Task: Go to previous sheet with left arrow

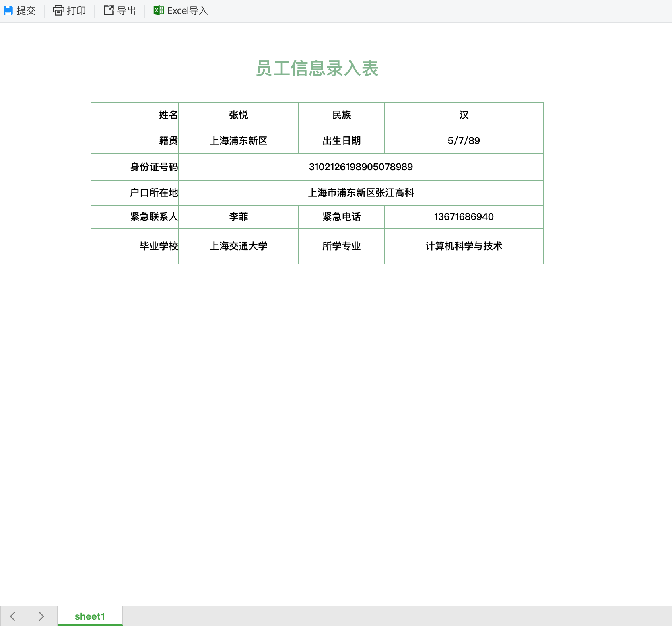Action: [13, 616]
